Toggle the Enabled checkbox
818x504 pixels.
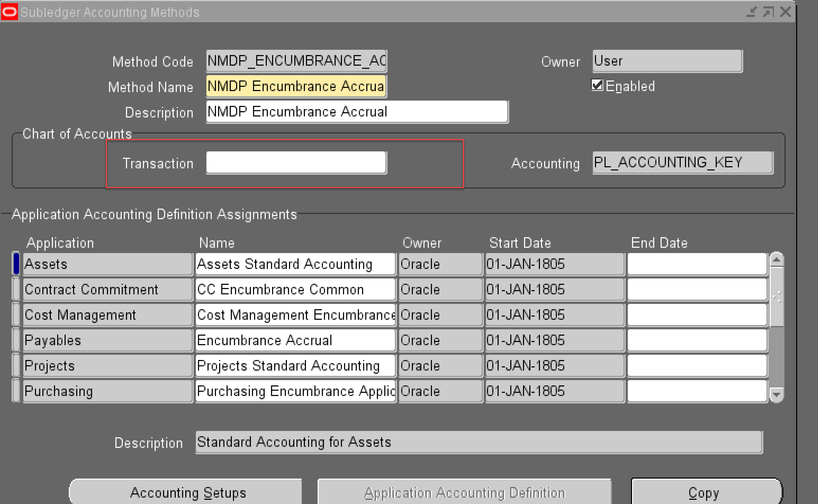[597, 85]
